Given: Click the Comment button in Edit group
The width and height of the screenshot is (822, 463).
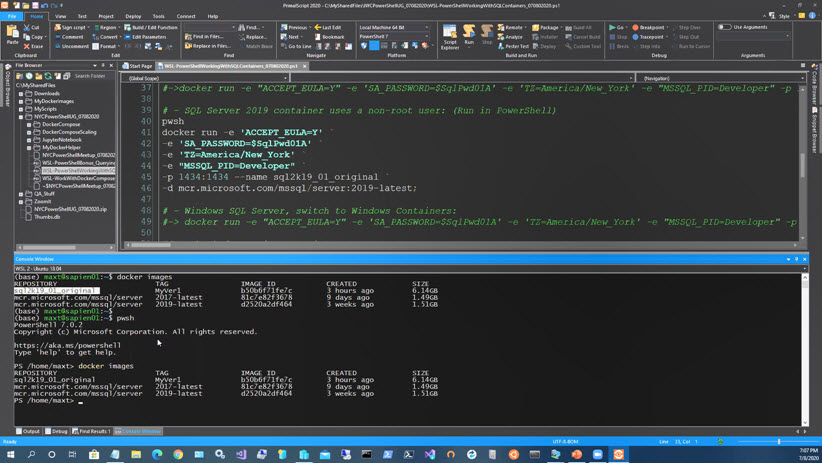Looking at the screenshot, I should tap(69, 37).
